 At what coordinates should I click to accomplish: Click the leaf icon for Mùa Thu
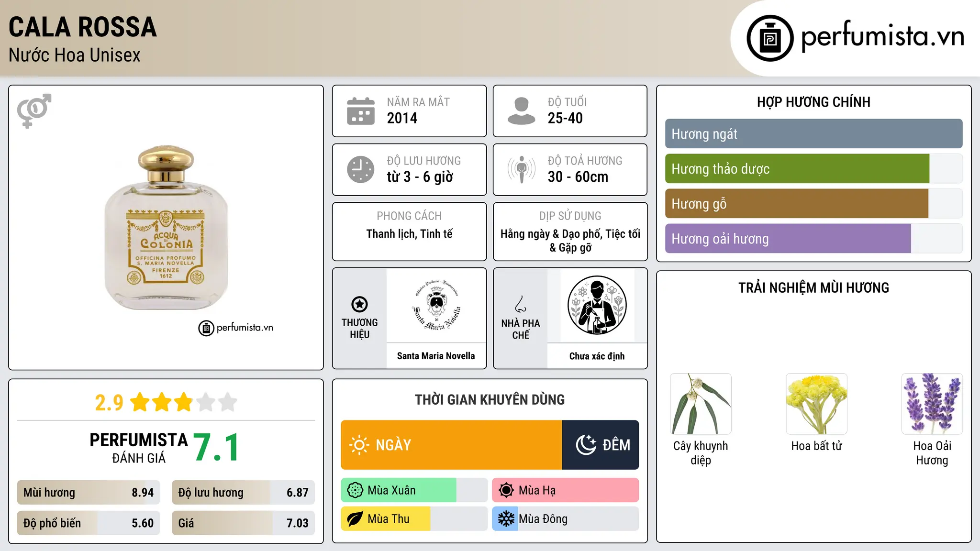[x=355, y=519]
